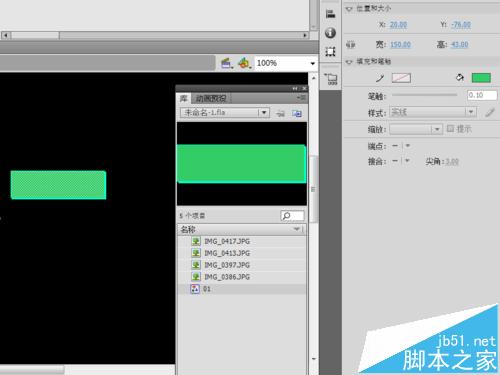Click the symbol icon of item 01
500x375 pixels.
coord(195,289)
